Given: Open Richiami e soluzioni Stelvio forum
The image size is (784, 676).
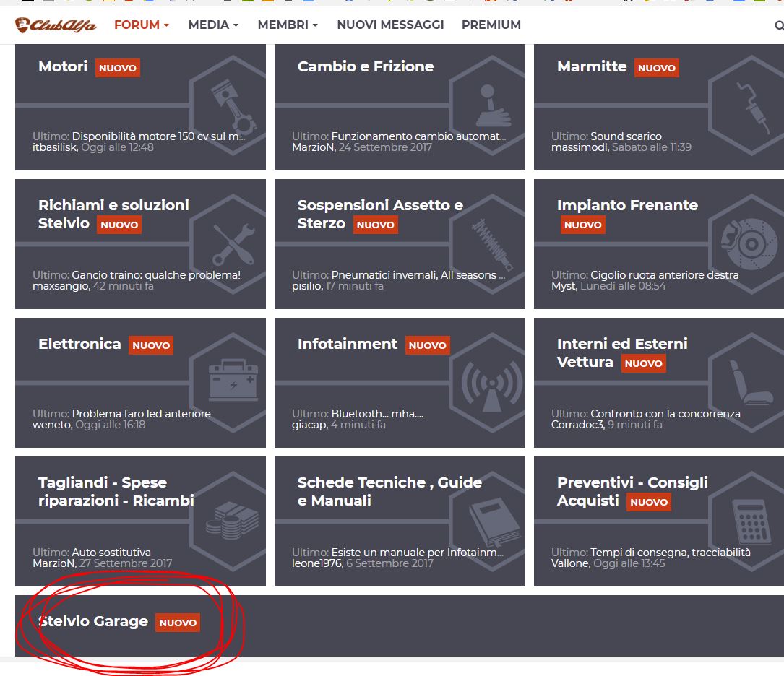Looking at the screenshot, I should tap(113, 214).
